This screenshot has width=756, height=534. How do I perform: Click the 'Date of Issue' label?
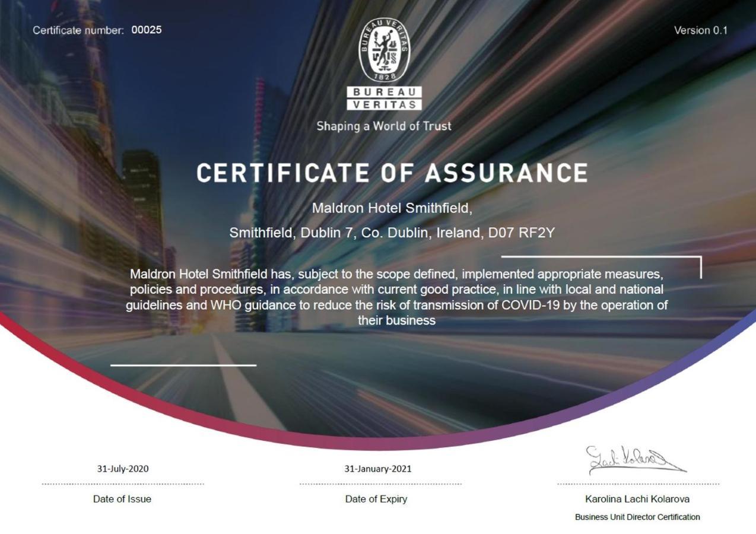click(122, 499)
